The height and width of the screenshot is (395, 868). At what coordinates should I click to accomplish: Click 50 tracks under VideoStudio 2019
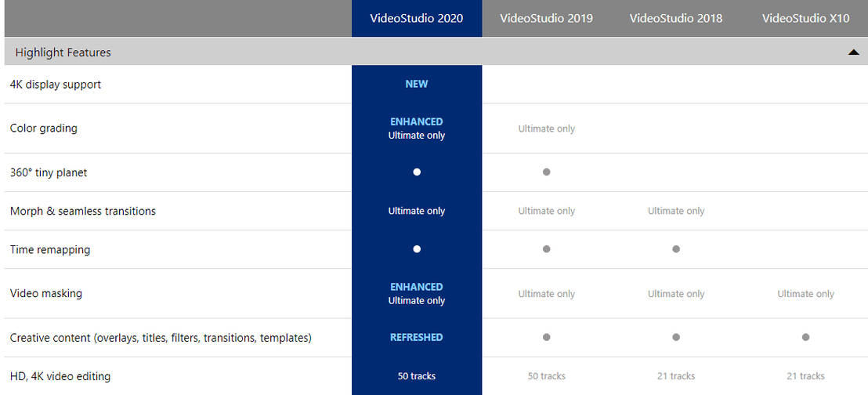[546, 376]
